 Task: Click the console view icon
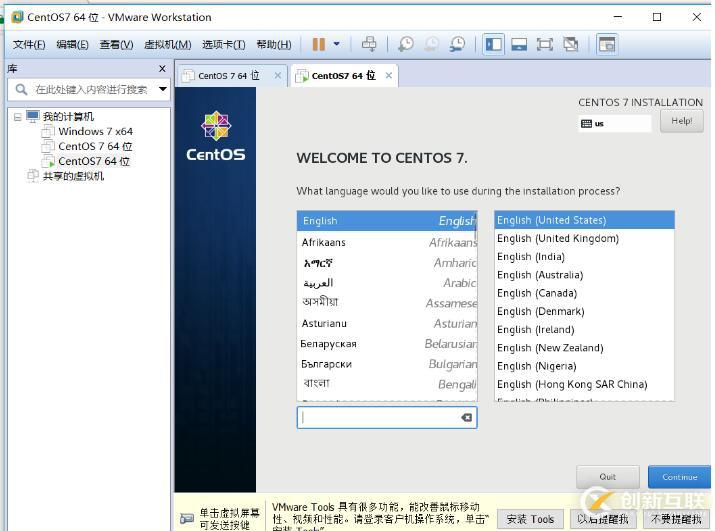607,44
